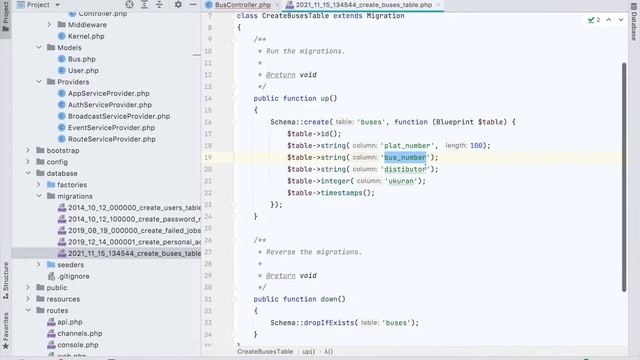Click 'ukuran' column name in code
This screenshot has height=360, width=640.
pos(400,181)
